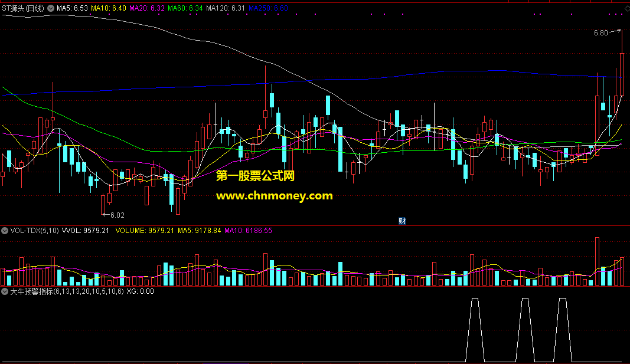Click the ST狮头(日线) stock title

(x=23, y=8)
